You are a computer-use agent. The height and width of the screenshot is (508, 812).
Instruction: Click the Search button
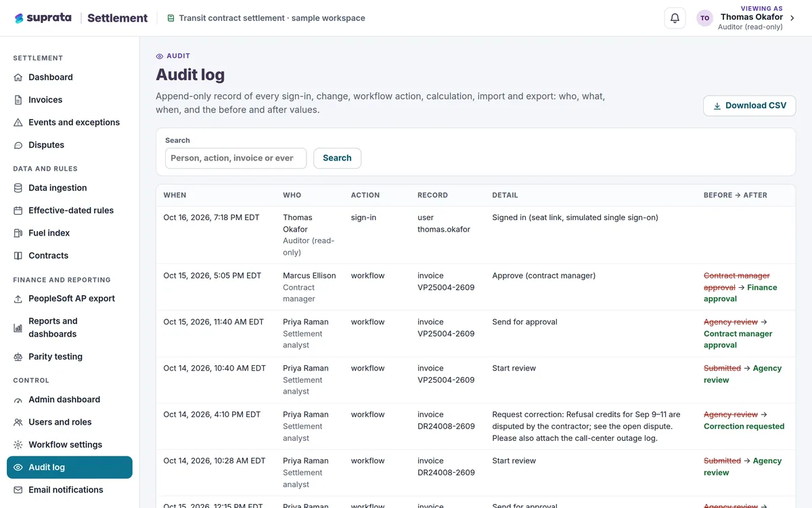tap(337, 158)
